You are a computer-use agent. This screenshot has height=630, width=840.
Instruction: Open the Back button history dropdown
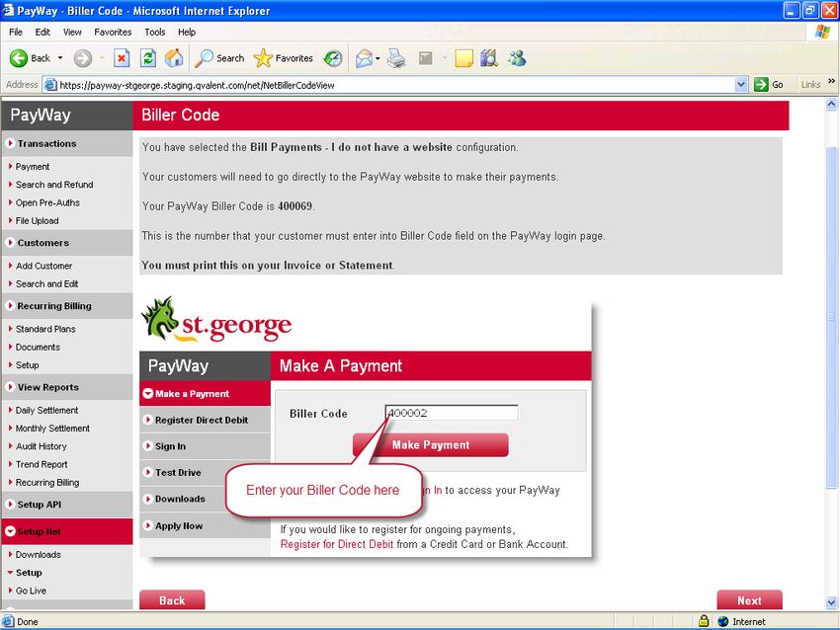pyautogui.click(x=60, y=58)
